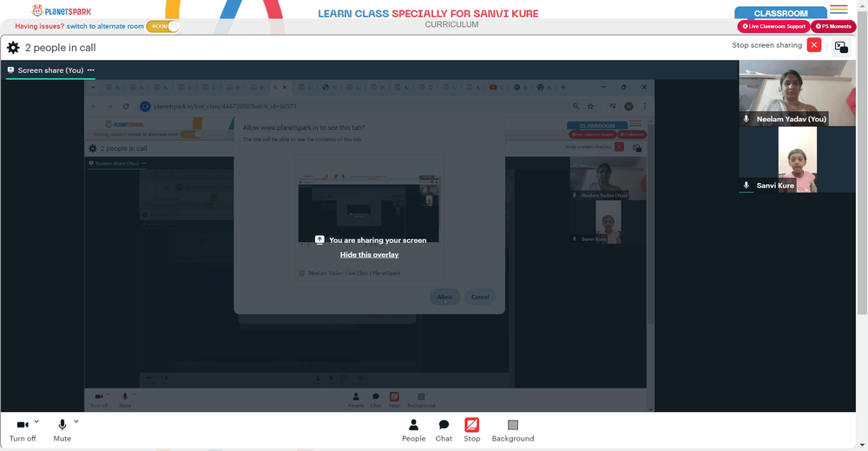868x451 pixels.
Task: Click 'Stop screen sharing' label text
Action: pyautogui.click(x=766, y=45)
